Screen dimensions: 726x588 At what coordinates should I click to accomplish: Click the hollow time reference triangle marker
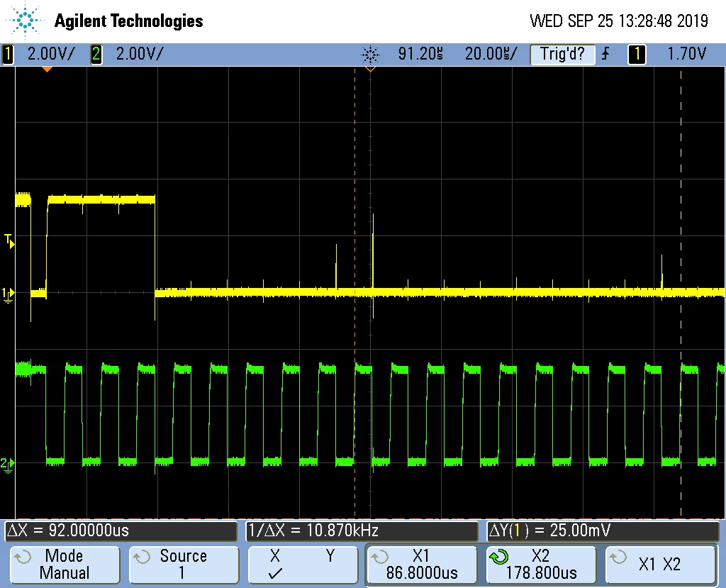pos(370,70)
